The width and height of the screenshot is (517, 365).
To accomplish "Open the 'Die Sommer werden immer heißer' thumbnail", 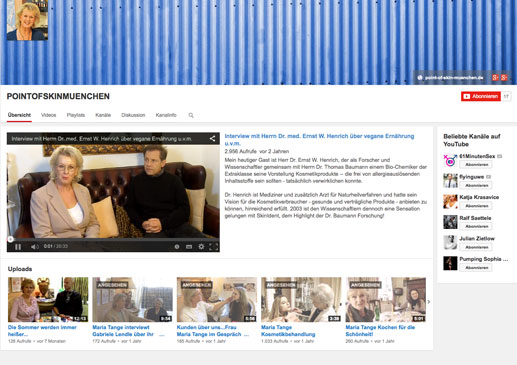I will click(48, 299).
